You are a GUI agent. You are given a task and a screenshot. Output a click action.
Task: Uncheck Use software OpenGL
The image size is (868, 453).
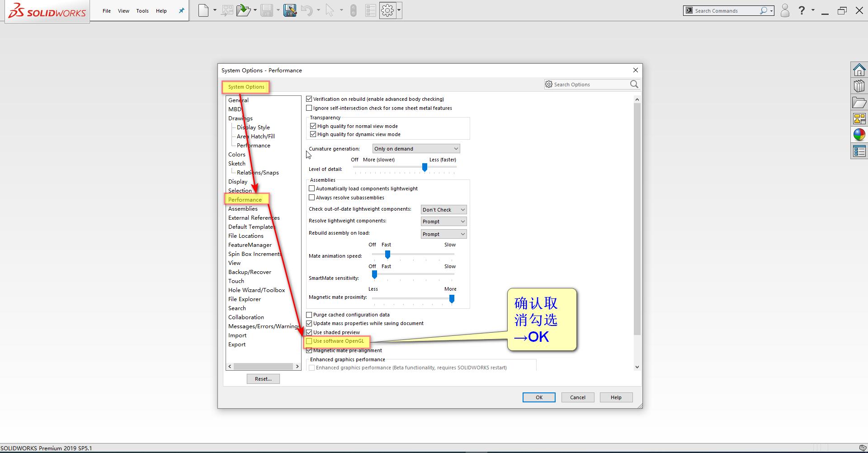(x=309, y=340)
